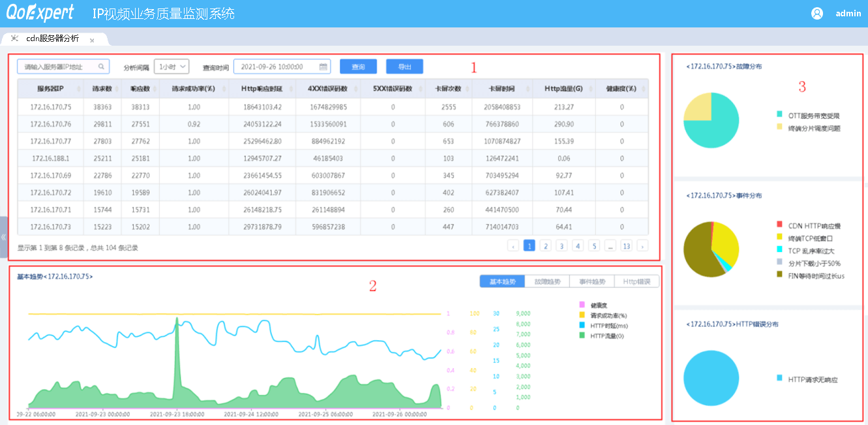The width and height of the screenshot is (868, 425).
Task: Click the HTTP请求无响应 blue legend swatch
Action: [x=779, y=379]
